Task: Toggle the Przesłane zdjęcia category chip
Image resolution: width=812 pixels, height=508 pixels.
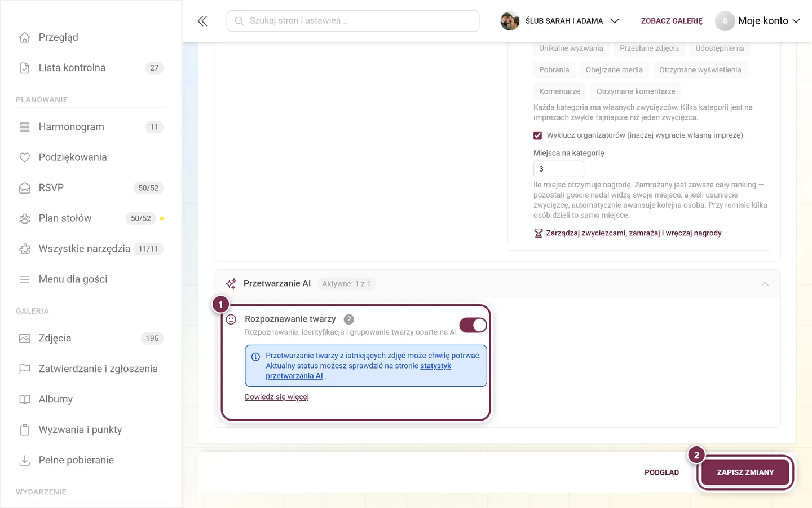Action: pos(650,49)
